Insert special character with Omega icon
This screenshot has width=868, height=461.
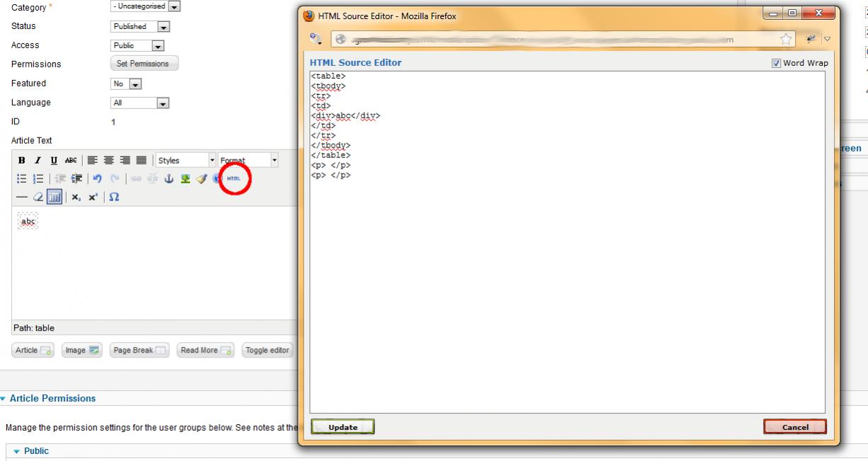coord(114,197)
